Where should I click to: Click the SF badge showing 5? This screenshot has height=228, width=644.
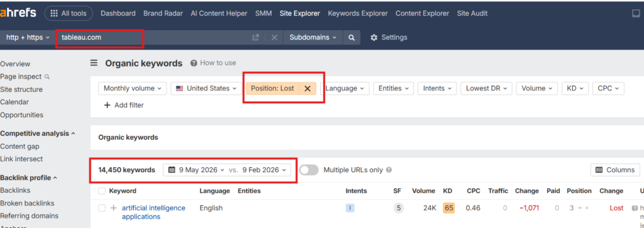click(398, 208)
